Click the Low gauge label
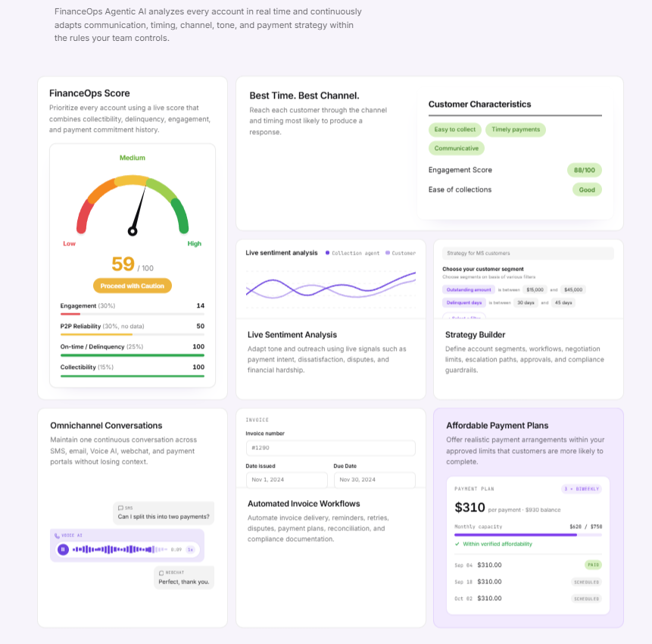The height and width of the screenshot is (644, 652). [69, 243]
